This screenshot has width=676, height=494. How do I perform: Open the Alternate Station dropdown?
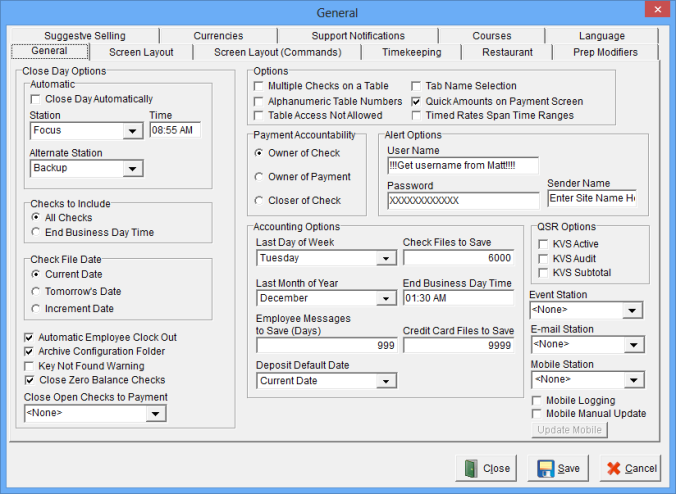(132, 169)
